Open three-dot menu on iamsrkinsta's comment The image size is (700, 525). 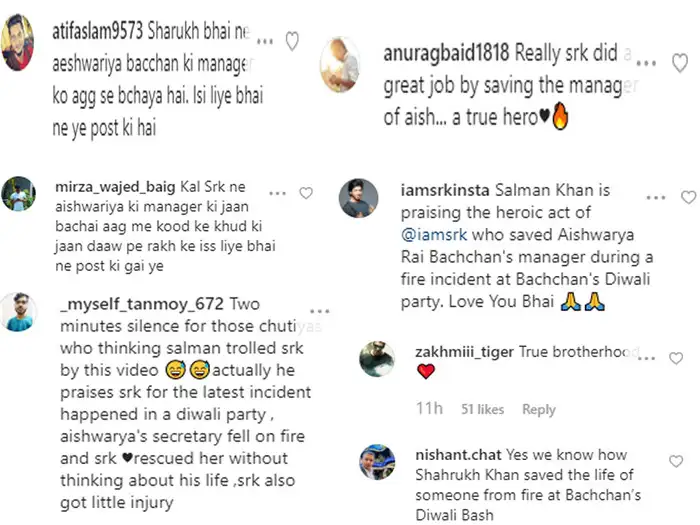coord(656,197)
